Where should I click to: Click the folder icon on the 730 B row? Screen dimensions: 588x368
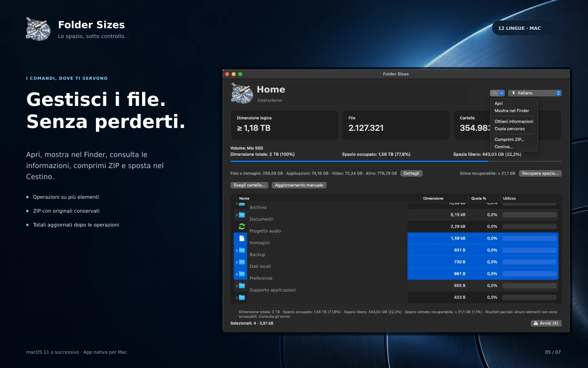coord(242,262)
